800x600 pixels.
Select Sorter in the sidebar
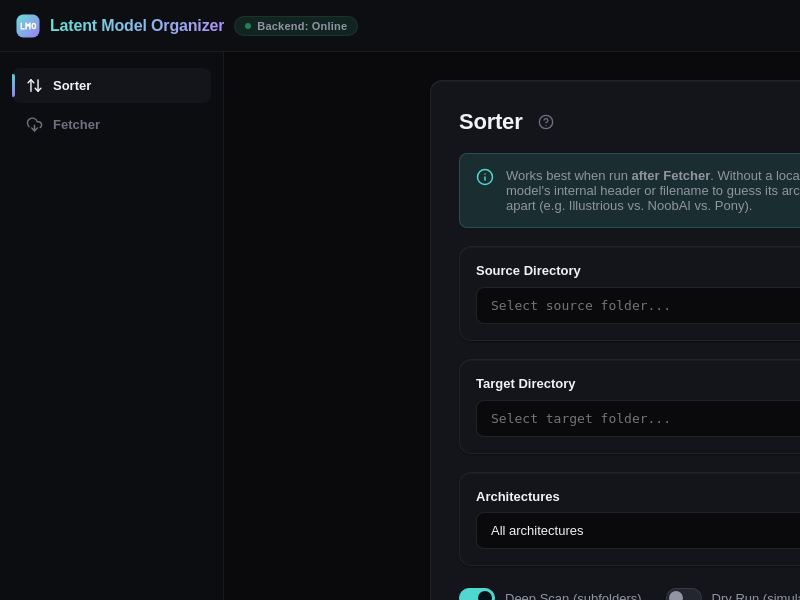[111, 85]
